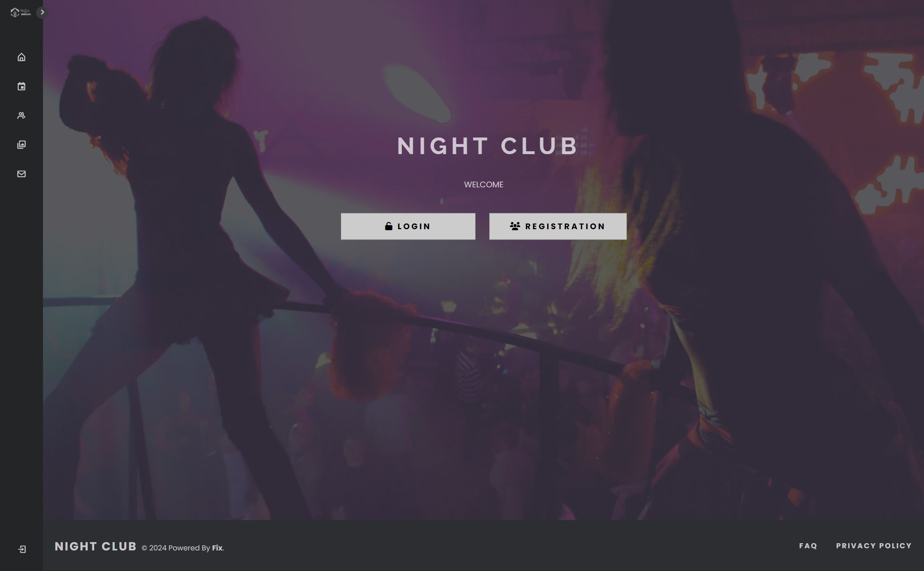The height and width of the screenshot is (571, 924).
Task: Click the large NIGHT CLUB hero heading
Action: 487,146
